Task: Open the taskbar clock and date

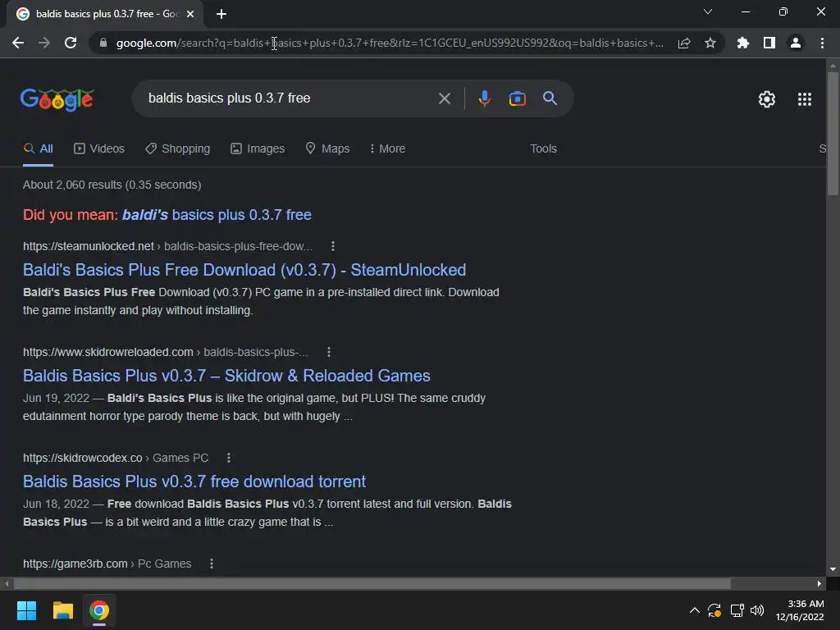Action: pyautogui.click(x=799, y=610)
